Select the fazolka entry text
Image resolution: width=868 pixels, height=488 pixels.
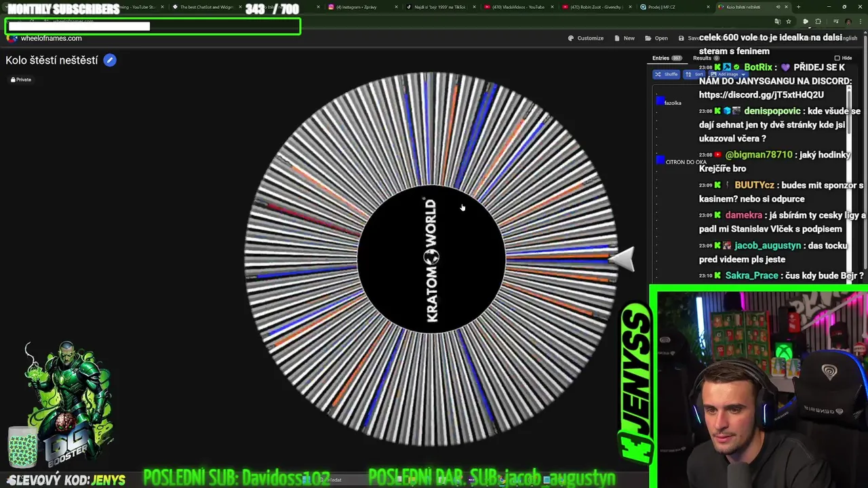point(673,103)
